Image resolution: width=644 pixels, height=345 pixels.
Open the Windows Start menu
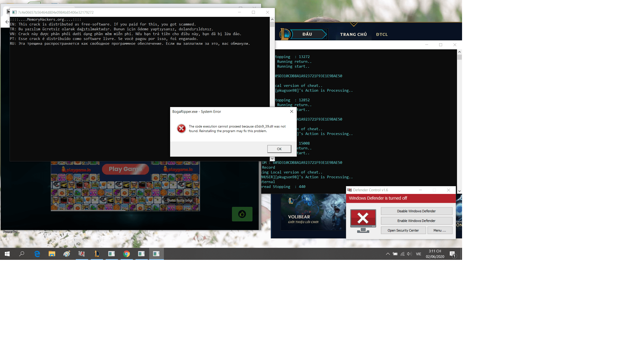[x=7, y=254]
